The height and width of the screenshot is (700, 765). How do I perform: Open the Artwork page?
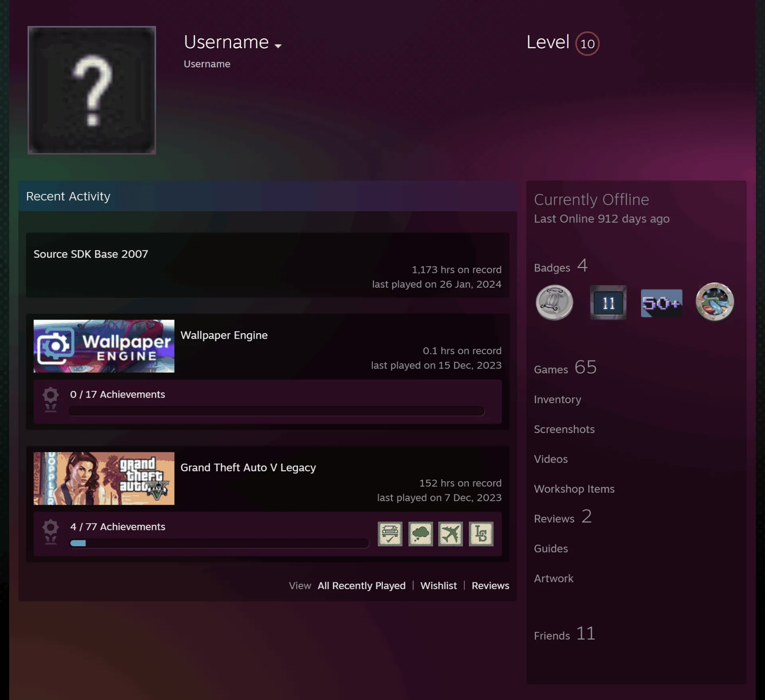click(553, 579)
